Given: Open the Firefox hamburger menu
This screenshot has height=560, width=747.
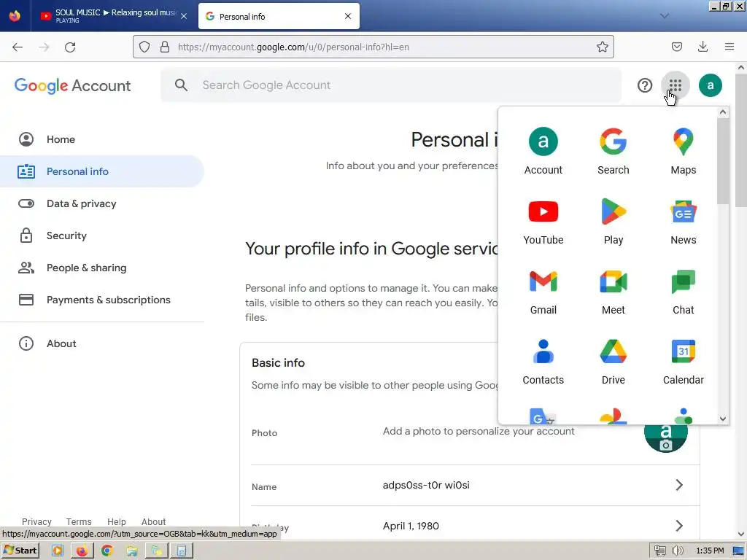Looking at the screenshot, I should click(x=729, y=47).
